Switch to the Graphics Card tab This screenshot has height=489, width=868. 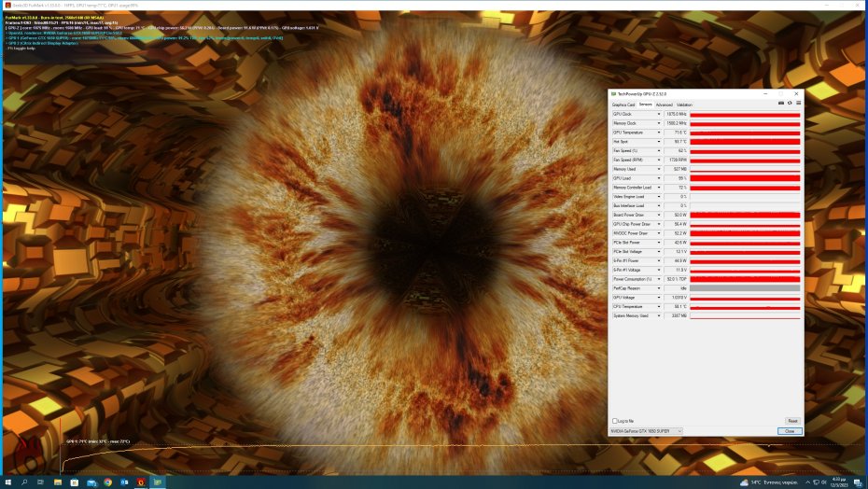[623, 105]
